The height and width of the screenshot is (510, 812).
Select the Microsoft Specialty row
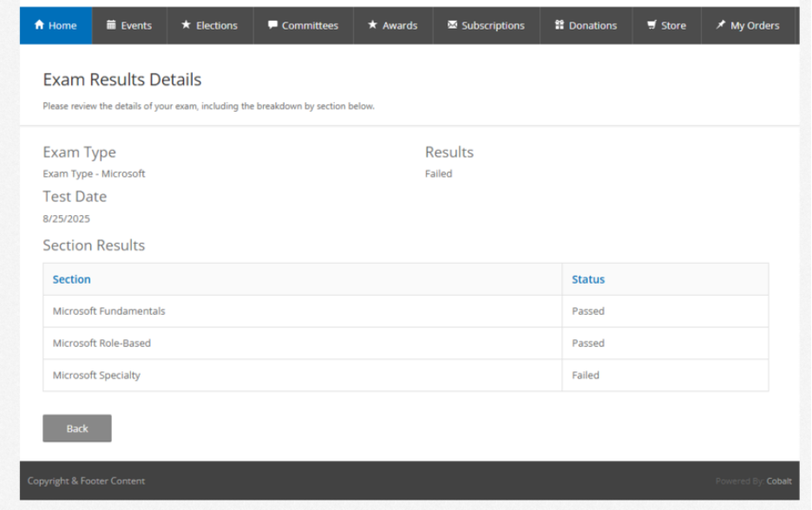click(96, 376)
